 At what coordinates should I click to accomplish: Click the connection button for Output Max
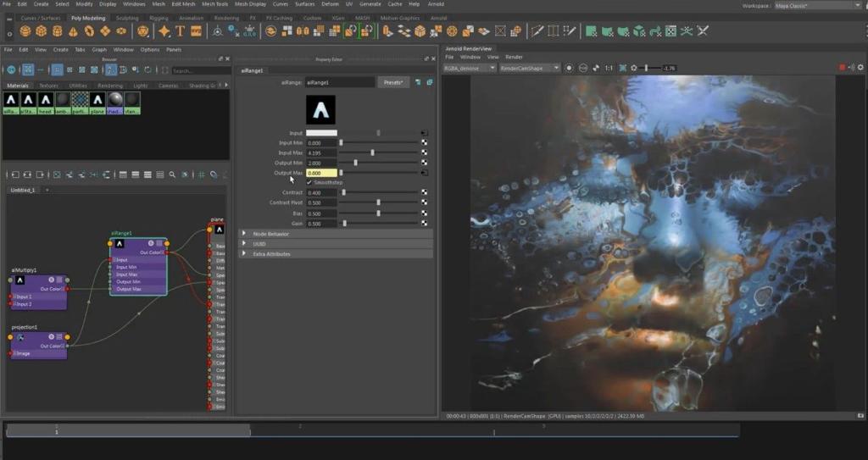click(x=424, y=173)
